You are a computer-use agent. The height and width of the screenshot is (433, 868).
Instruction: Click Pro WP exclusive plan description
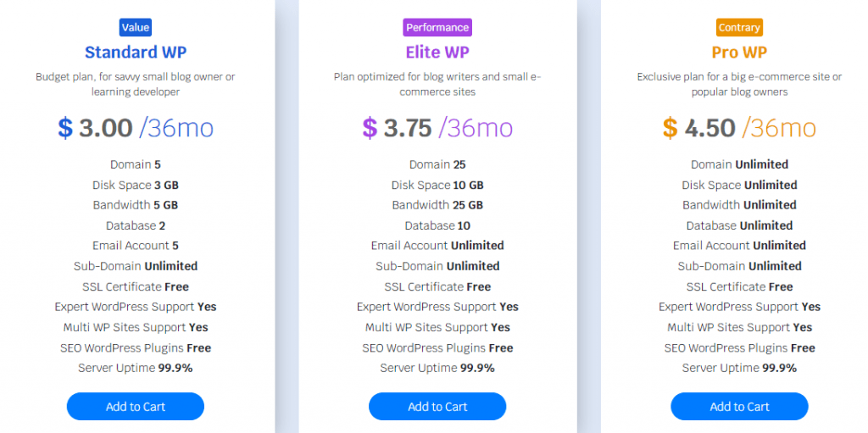tap(739, 84)
